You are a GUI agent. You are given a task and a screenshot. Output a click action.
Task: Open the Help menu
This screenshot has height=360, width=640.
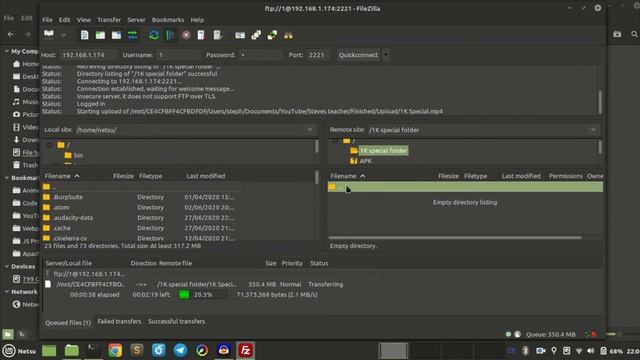click(x=197, y=20)
